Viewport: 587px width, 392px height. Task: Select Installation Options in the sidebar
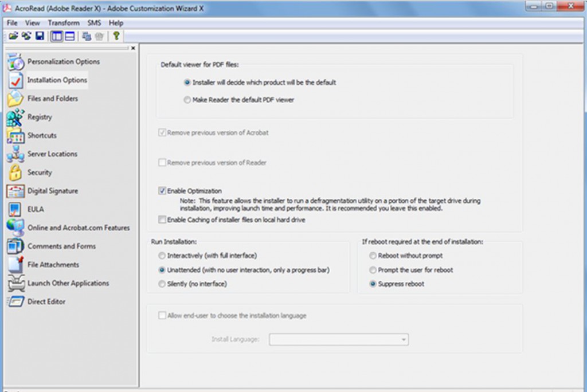(x=57, y=80)
